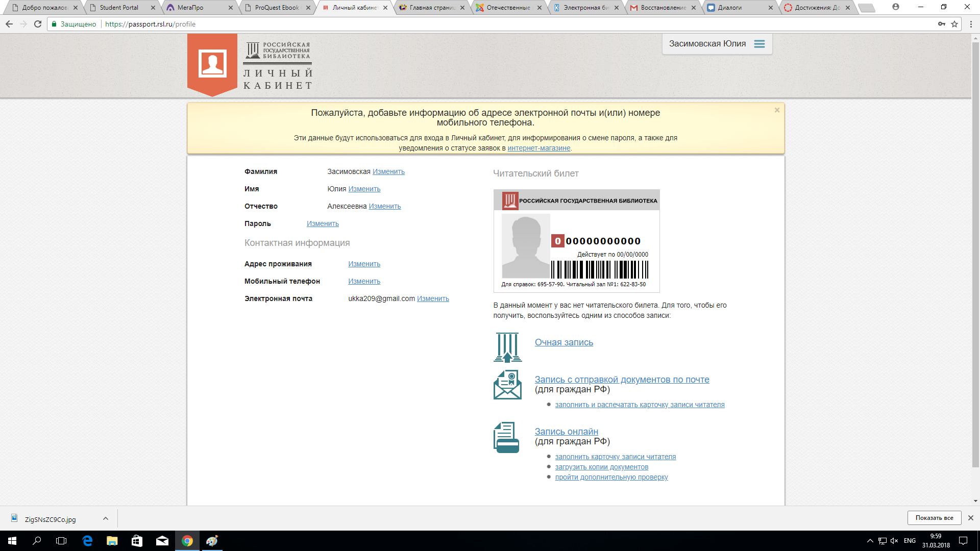The width and height of the screenshot is (980, 551).
Task: Expand the ZigSNsZC9Co.jpg download options chevron
Action: (x=106, y=518)
